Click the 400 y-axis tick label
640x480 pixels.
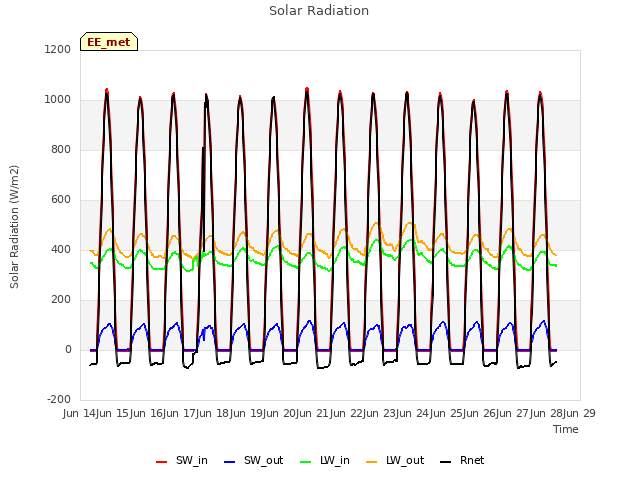click(x=61, y=249)
